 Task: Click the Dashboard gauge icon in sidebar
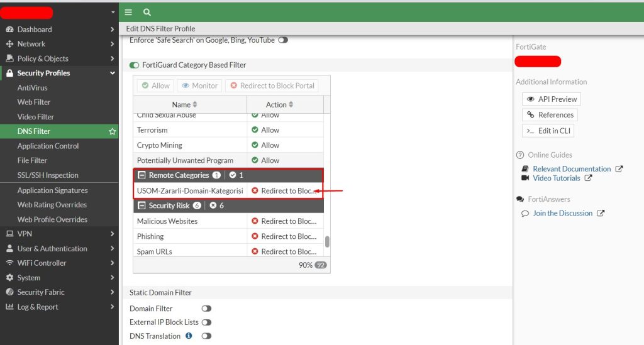(9, 30)
